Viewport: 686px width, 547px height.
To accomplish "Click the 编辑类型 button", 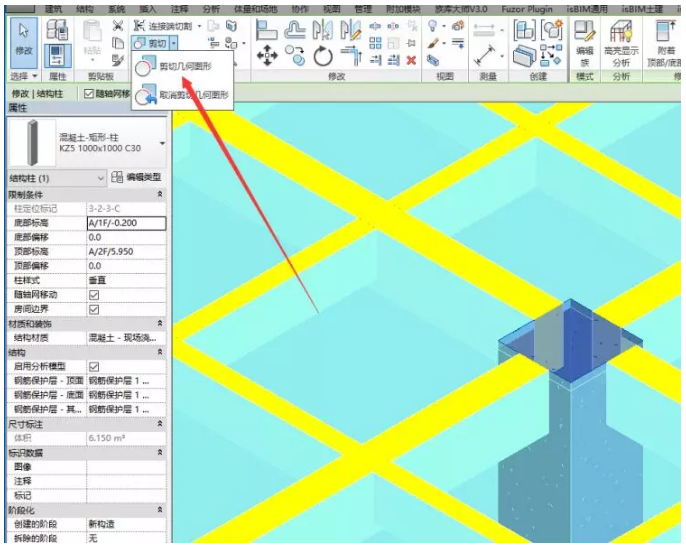I will click(x=136, y=177).
